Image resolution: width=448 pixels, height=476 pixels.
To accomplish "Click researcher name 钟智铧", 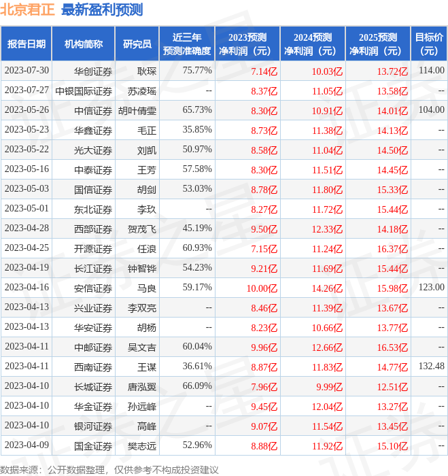I will (x=142, y=269).
